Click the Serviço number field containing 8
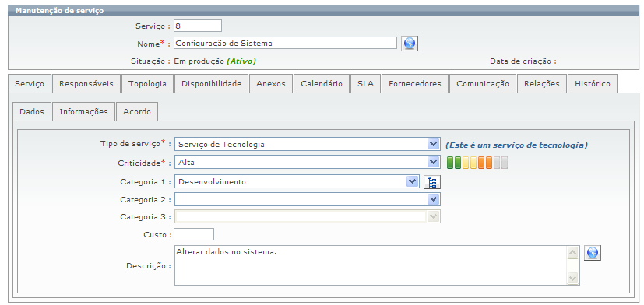The width and height of the screenshot is (644, 305). click(x=198, y=26)
